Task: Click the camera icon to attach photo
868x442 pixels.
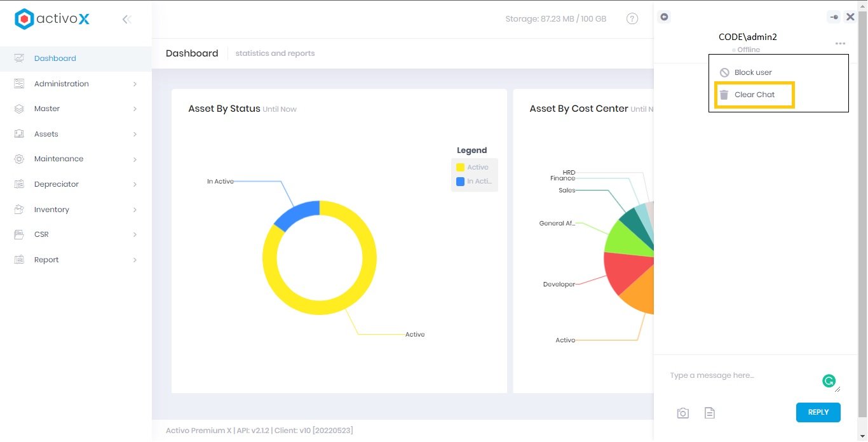Action: (682, 413)
